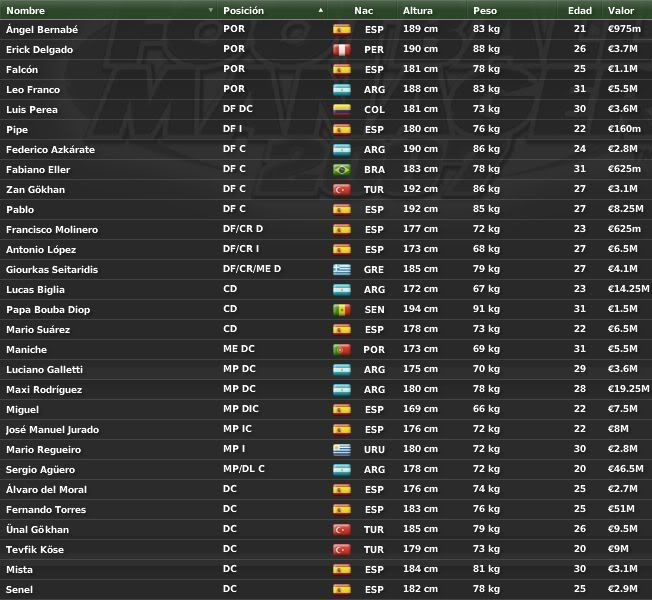This screenshot has width=652, height=600.
Task: Click Spain flag for José Manuel Jurado
Action: (342, 430)
